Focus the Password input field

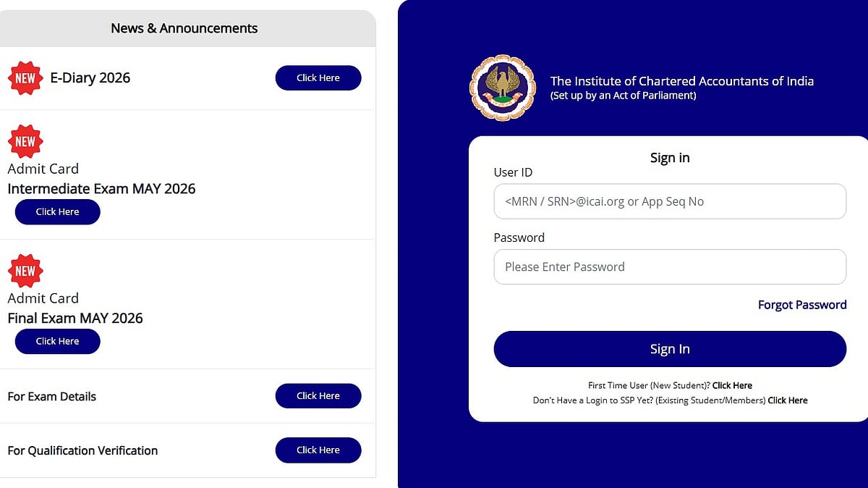669,267
